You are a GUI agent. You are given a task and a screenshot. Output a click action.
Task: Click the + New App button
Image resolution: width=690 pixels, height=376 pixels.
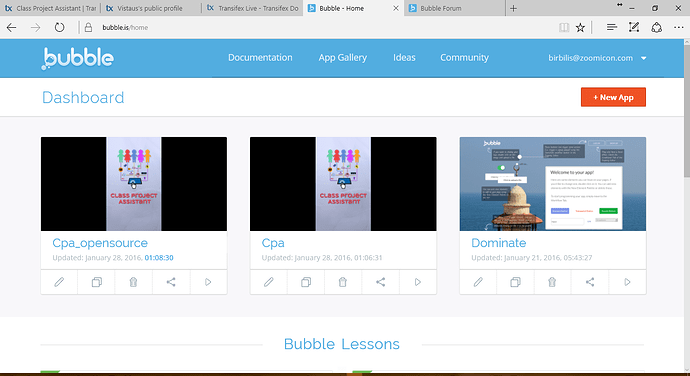[613, 97]
